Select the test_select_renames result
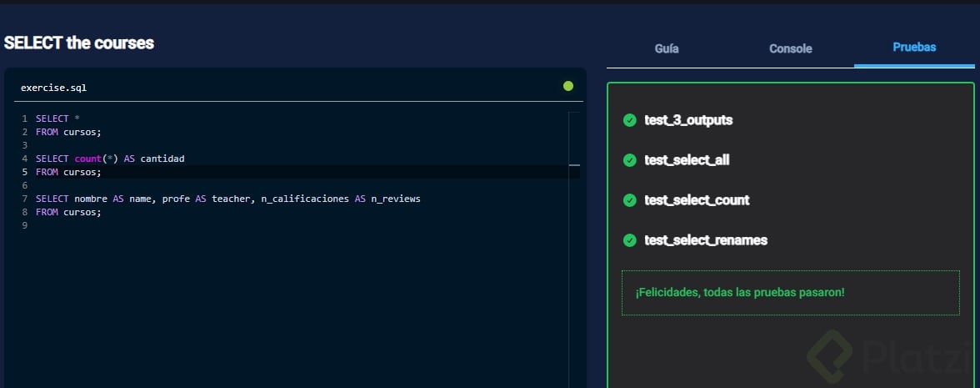980x388 pixels. coord(706,240)
